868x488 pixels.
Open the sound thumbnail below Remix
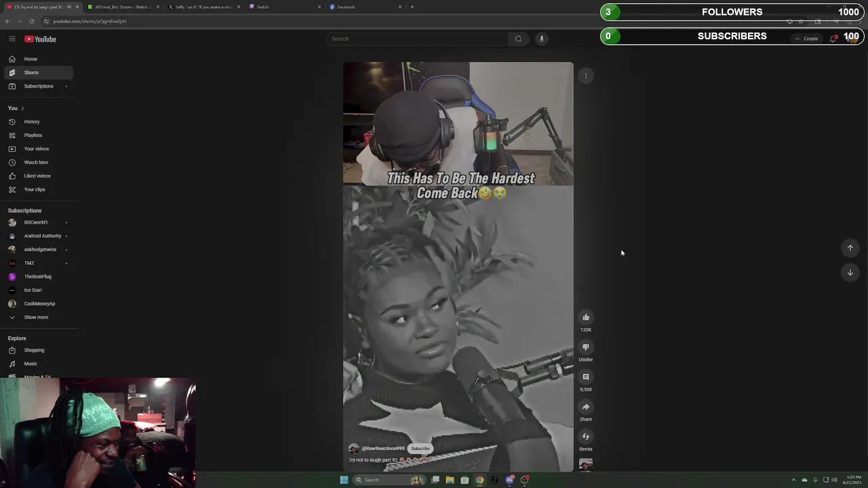pos(586,465)
